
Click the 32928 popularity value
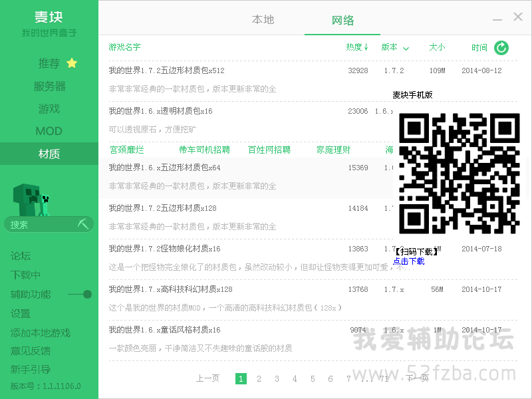[x=358, y=70]
